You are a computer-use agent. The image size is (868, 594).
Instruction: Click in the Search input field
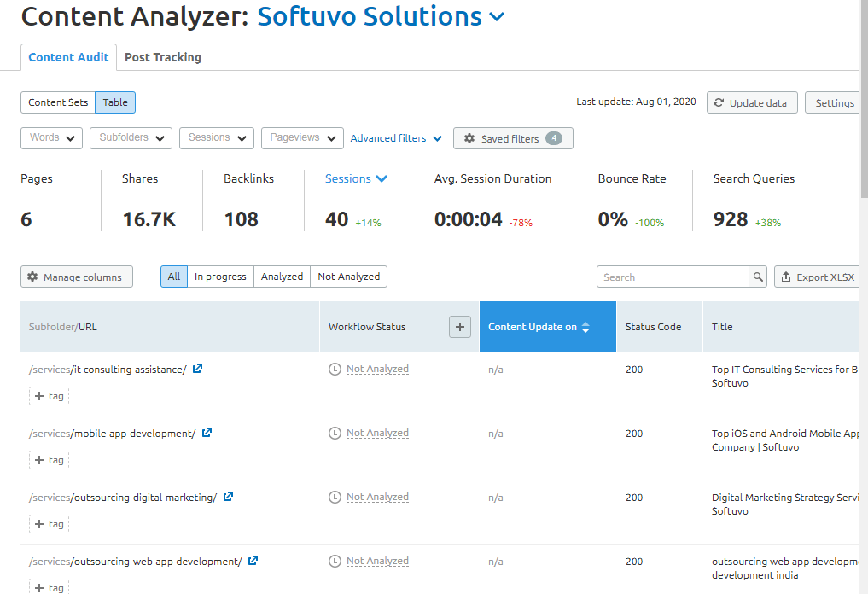[673, 277]
